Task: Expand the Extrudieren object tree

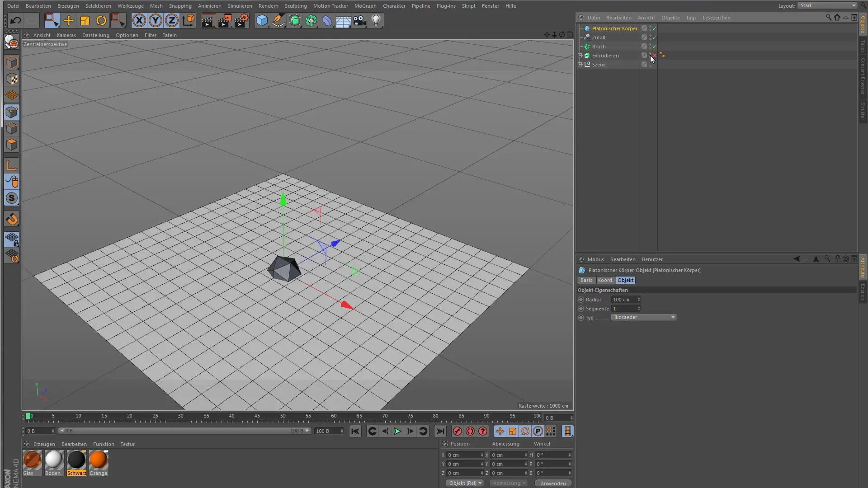Action: point(580,56)
